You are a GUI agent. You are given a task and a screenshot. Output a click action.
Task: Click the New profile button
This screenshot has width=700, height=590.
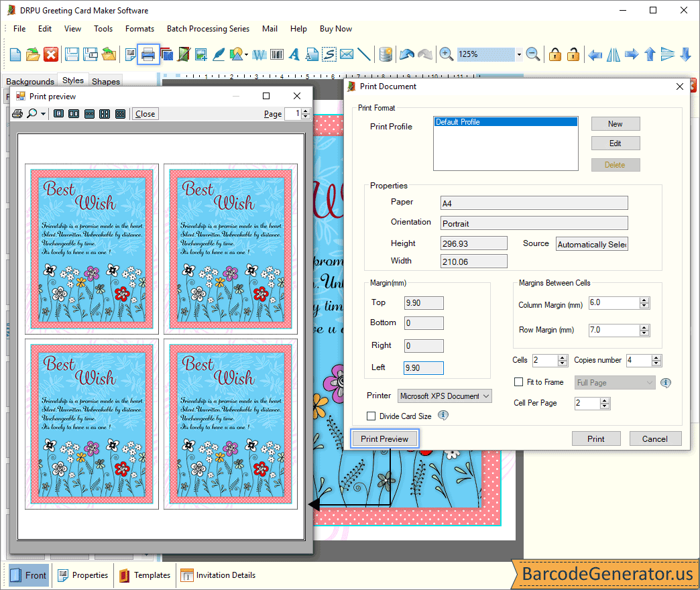[x=615, y=124]
